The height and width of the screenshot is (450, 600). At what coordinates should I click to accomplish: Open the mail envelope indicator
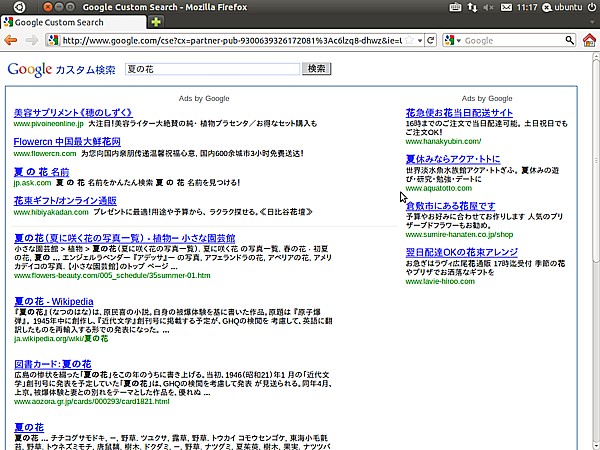(506, 7)
